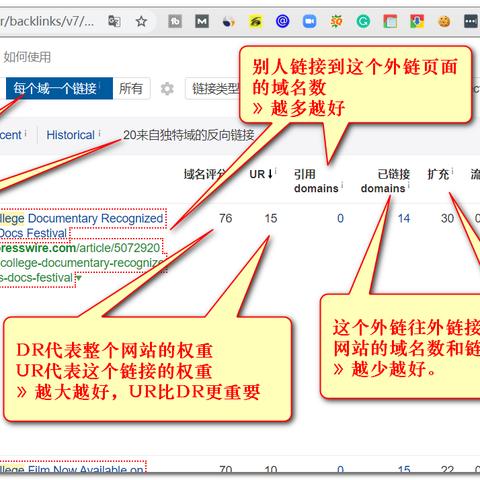Click the dark three-dots extension icon
The image size is (480, 480).
point(471,22)
